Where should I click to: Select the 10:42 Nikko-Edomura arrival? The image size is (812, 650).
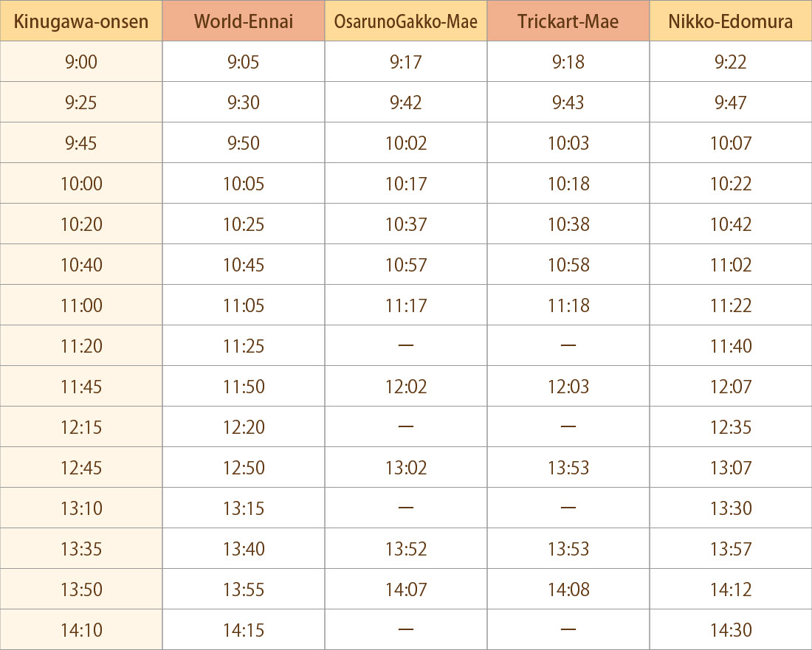[731, 224]
